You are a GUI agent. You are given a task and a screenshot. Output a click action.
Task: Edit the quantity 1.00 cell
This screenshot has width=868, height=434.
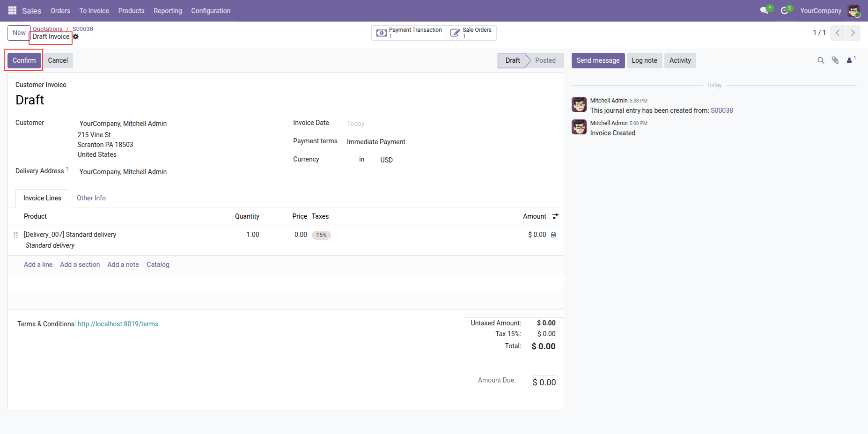[x=253, y=235]
